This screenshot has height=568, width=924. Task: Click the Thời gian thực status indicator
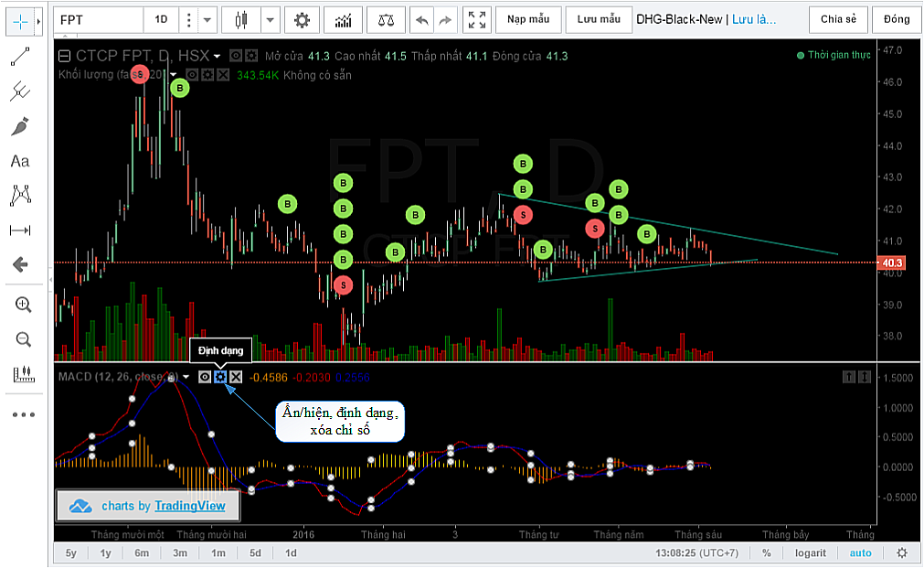point(834,55)
